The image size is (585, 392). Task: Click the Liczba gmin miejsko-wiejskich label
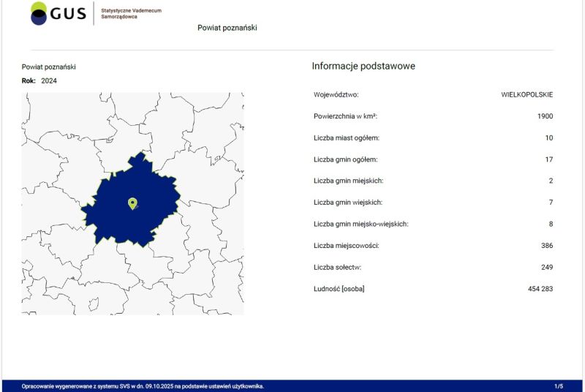361,224
